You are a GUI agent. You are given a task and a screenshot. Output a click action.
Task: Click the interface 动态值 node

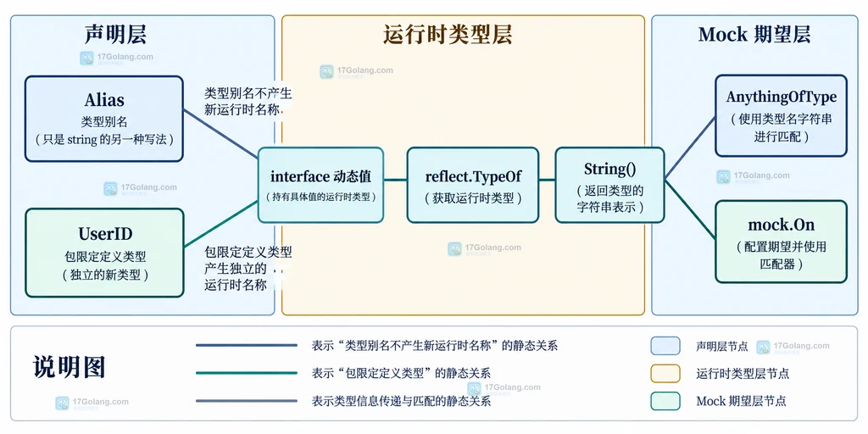(320, 185)
